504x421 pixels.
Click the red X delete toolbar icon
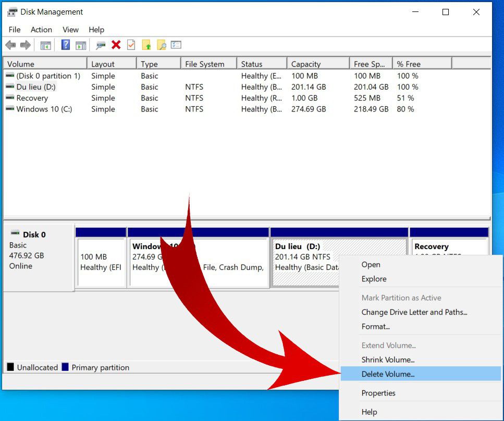(116, 45)
